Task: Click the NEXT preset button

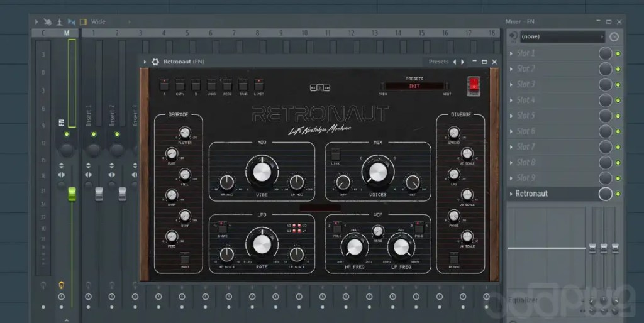Action: coord(447,86)
